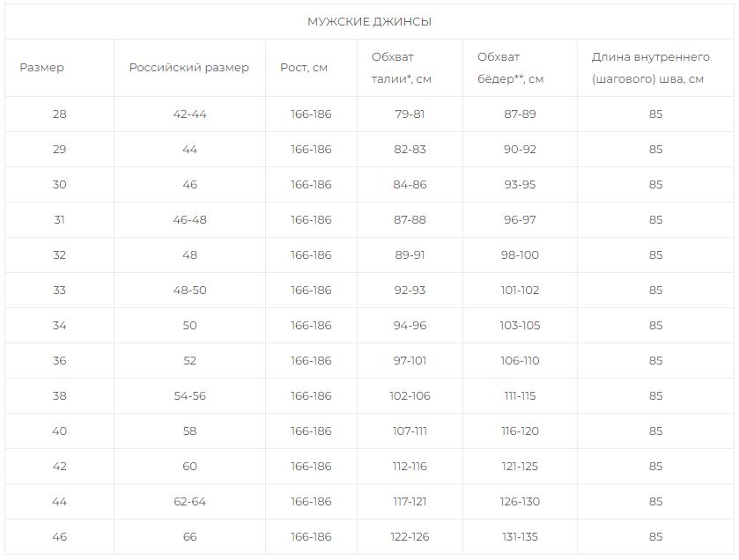Click Russian size 62-64 cell

click(x=189, y=502)
